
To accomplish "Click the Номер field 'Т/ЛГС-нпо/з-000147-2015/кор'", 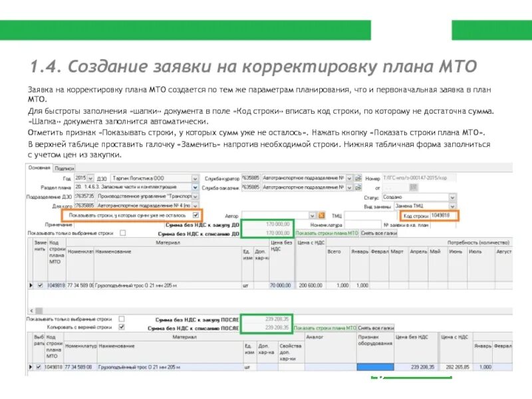I will coord(419,178).
